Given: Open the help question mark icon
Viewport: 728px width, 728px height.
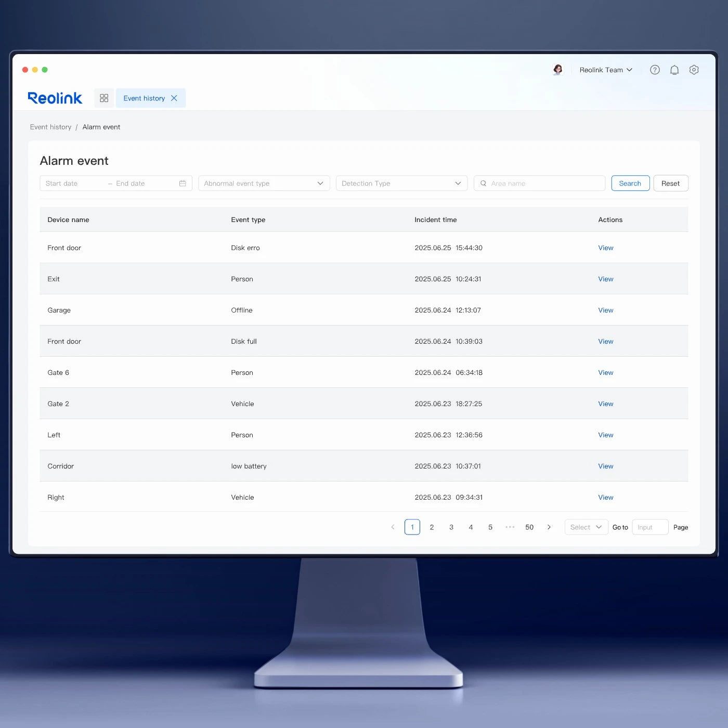Looking at the screenshot, I should (655, 70).
